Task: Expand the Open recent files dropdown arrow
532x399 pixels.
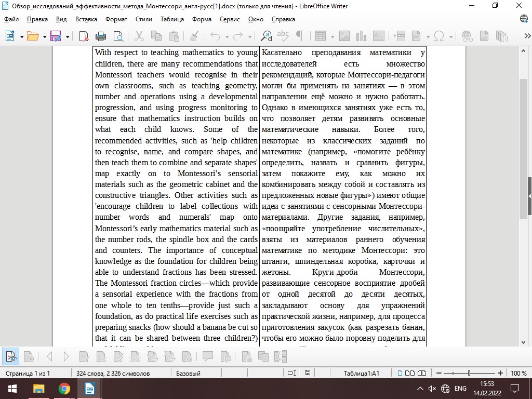Action: click(44, 36)
